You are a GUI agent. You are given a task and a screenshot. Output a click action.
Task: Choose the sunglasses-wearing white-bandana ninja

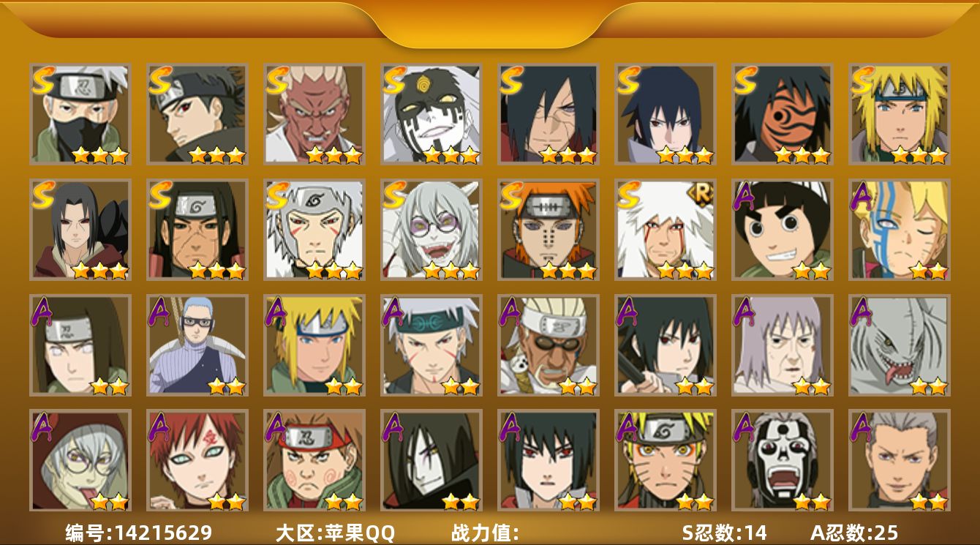pos(548,345)
